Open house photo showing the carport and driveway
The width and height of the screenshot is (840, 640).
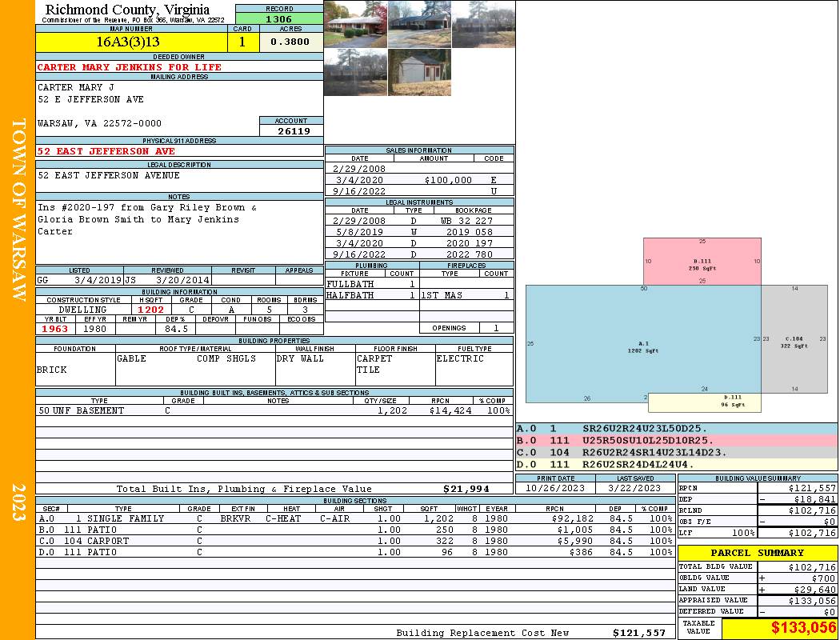tap(419, 24)
